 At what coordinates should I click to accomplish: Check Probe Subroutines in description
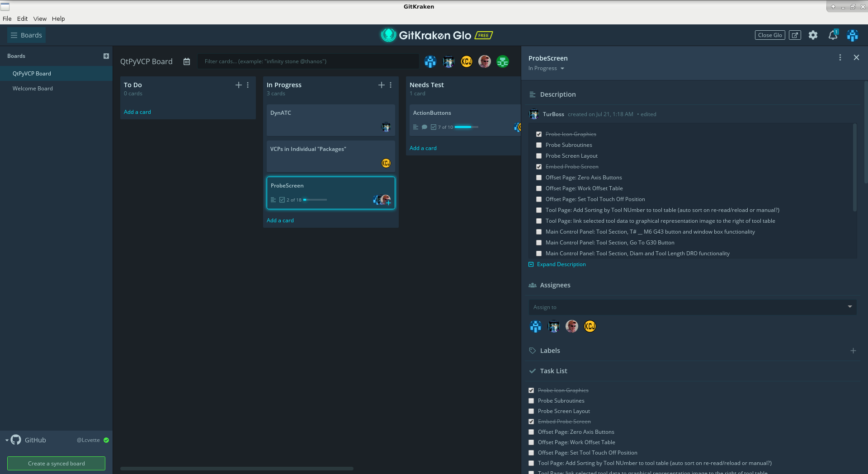coord(539,145)
